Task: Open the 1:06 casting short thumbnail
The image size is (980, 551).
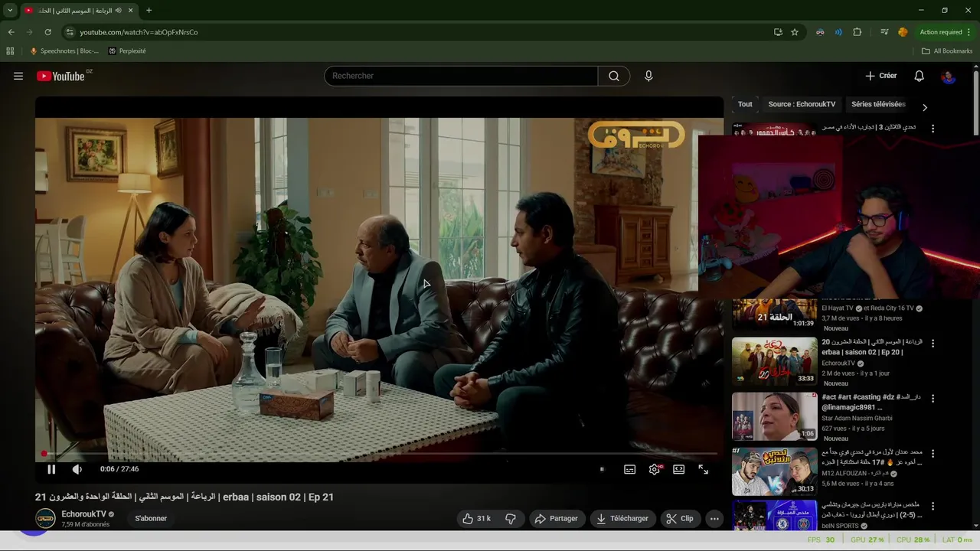Action: (774, 417)
